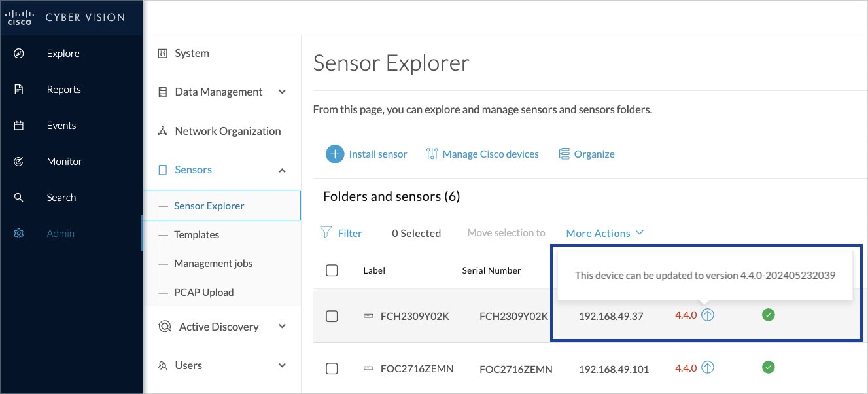Collapse the Sensors section chevron
This screenshot has height=394, width=868.
(x=282, y=170)
